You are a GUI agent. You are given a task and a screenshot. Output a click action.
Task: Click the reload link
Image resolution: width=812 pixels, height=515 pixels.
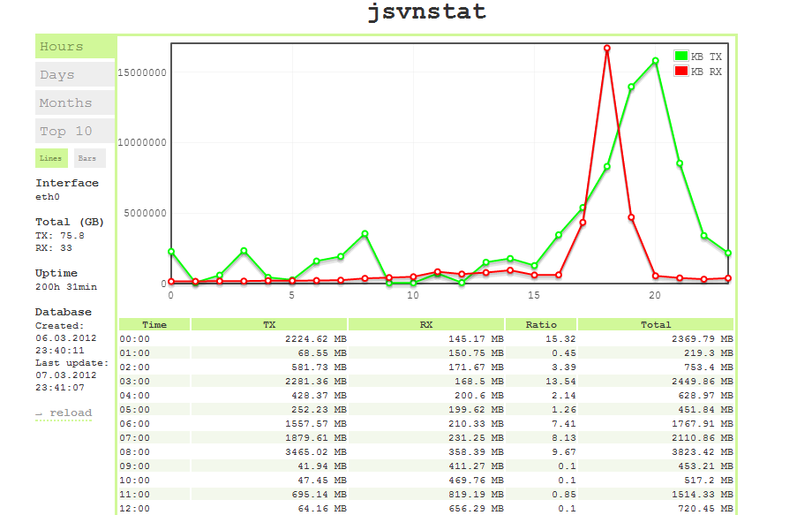pos(64,413)
